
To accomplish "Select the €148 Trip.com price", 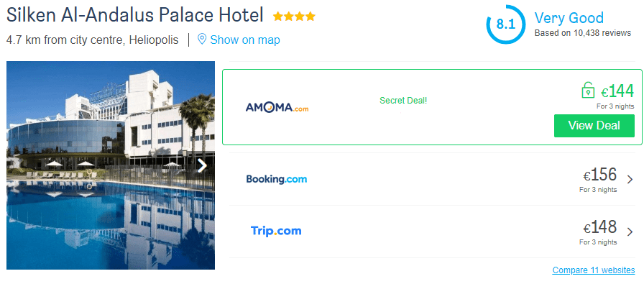I will tap(600, 228).
